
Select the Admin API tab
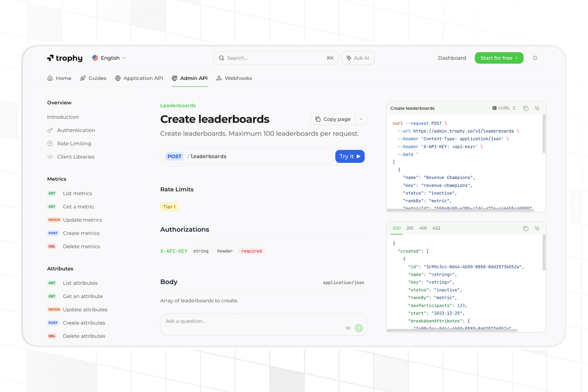[x=190, y=78]
